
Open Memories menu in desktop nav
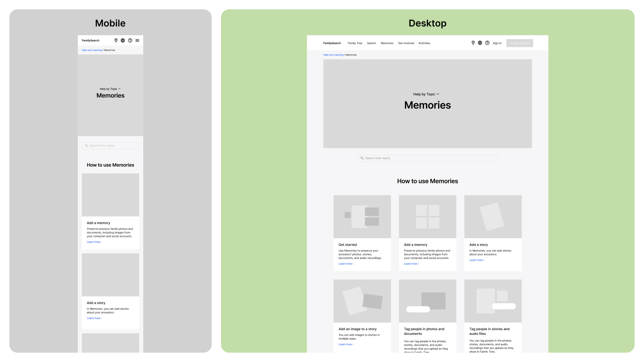387,43
